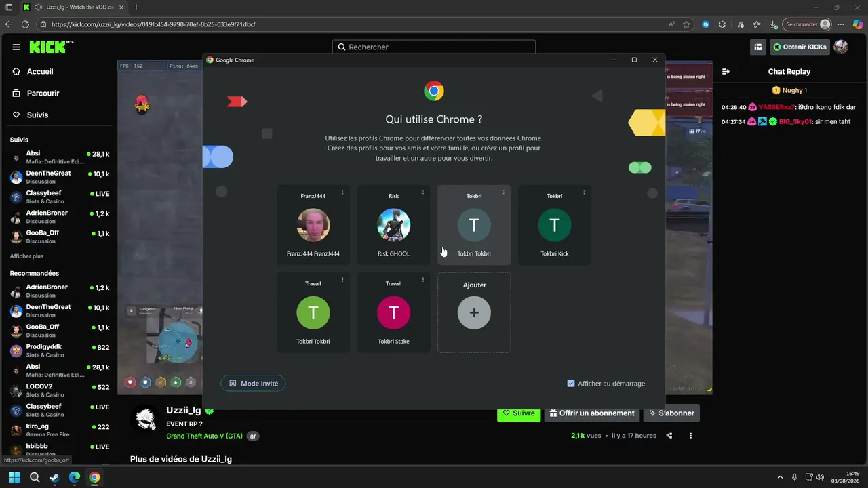Select the Tokbri Kick profile avatar
Viewport: 868px width, 488px height.
555,225
